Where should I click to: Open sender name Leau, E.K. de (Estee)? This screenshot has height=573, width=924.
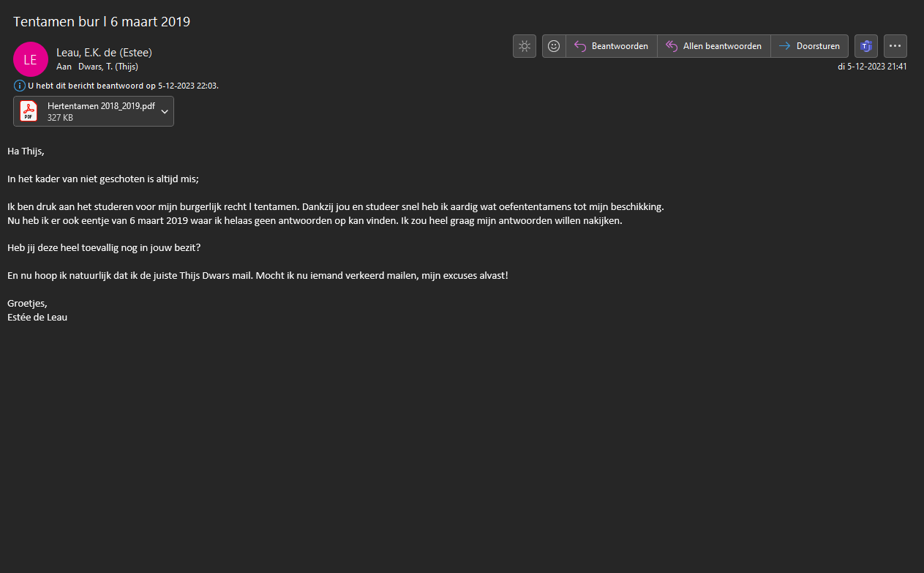tap(104, 53)
